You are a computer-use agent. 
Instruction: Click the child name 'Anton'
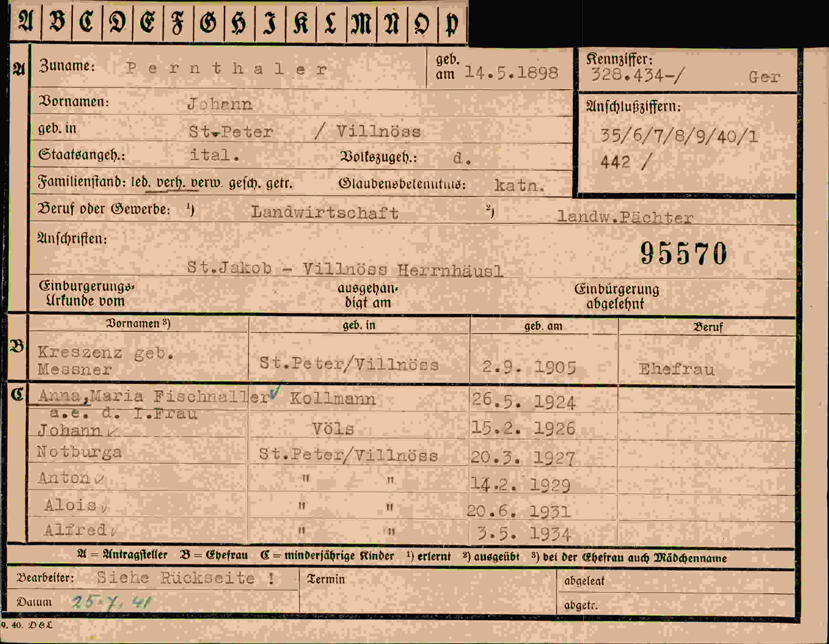click(64, 478)
